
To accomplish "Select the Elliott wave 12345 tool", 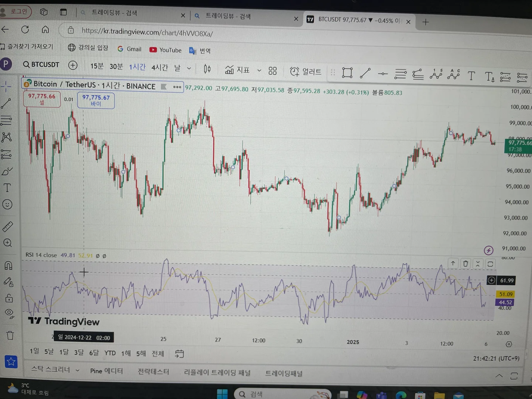I will pos(436,75).
